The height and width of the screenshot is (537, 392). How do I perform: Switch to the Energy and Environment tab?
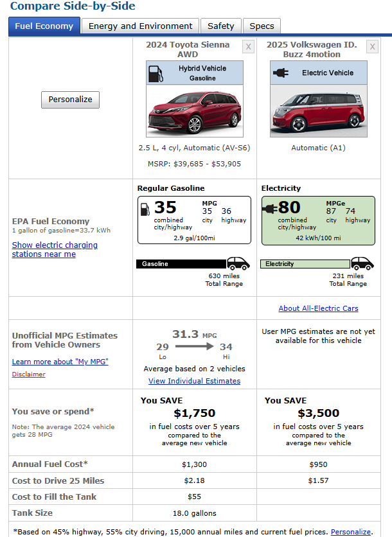click(x=140, y=26)
